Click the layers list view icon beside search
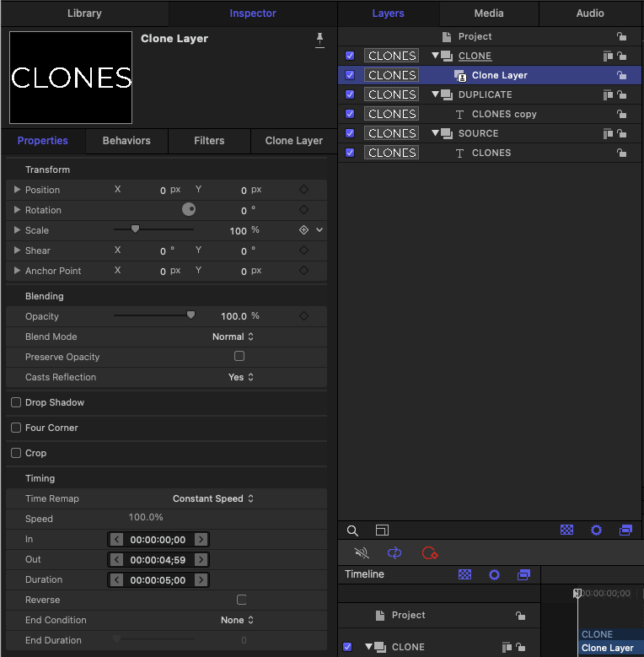Screen dimensions: 644x657 pos(382,530)
